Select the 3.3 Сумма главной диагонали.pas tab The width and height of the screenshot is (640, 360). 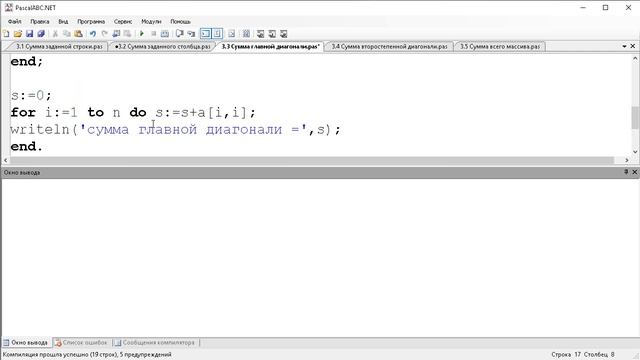pos(270,47)
